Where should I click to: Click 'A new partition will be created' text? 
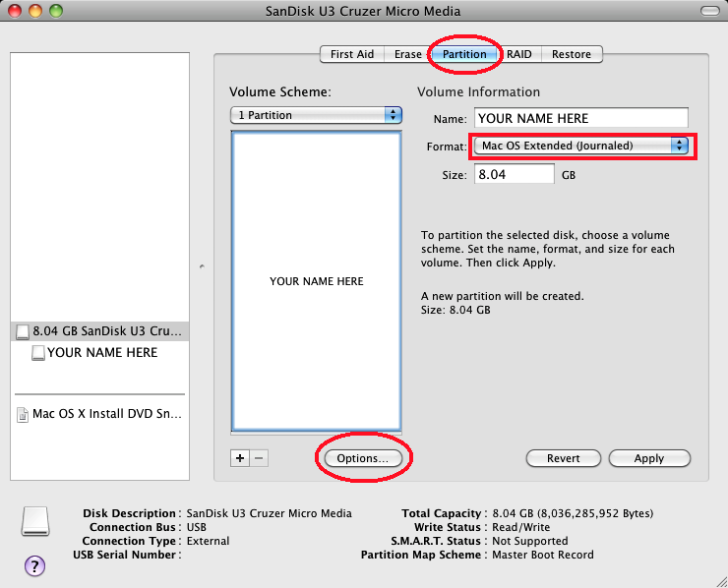pyautogui.click(x=503, y=296)
